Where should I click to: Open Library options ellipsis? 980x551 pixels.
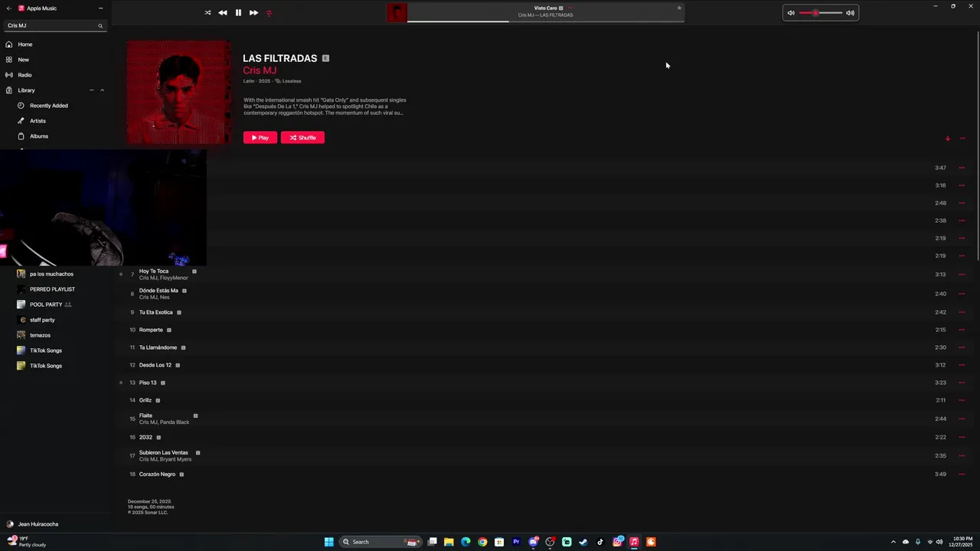coord(92,90)
